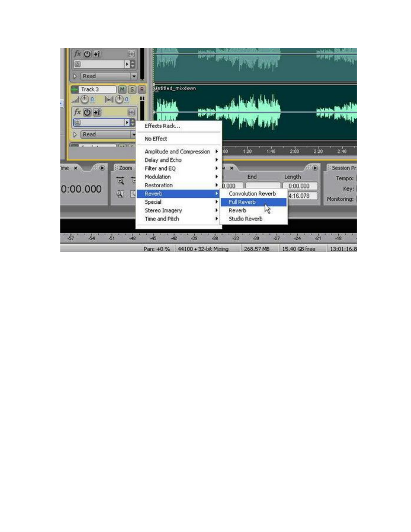
Task: Choose Effects Rack from the menu
Action: (x=162, y=126)
